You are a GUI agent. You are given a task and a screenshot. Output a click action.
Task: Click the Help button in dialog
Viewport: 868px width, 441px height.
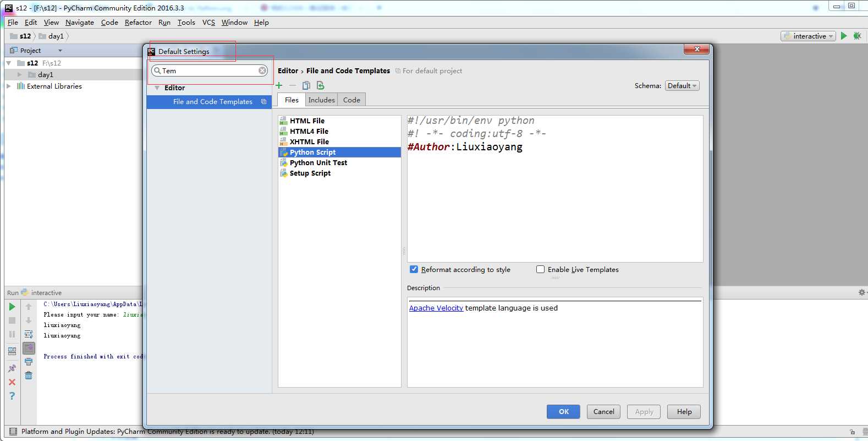click(x=684, y=411)
